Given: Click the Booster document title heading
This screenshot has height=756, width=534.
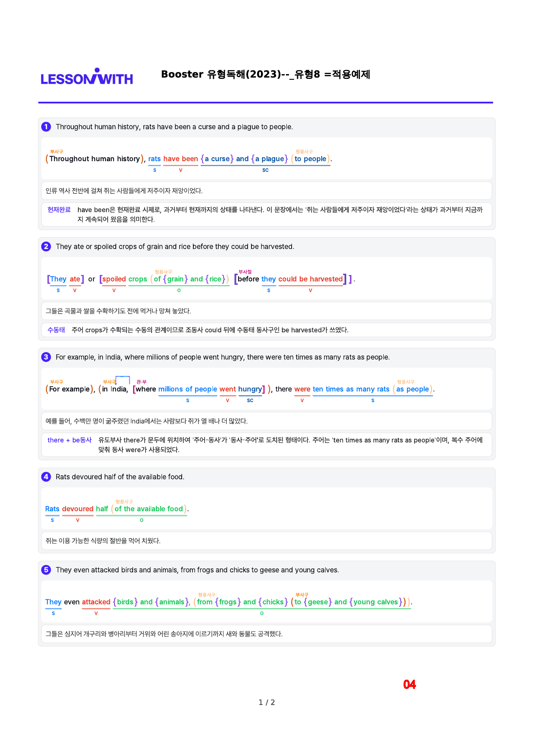Looking at the screenshot, I should pyautogui.click(x=266, y=74).
